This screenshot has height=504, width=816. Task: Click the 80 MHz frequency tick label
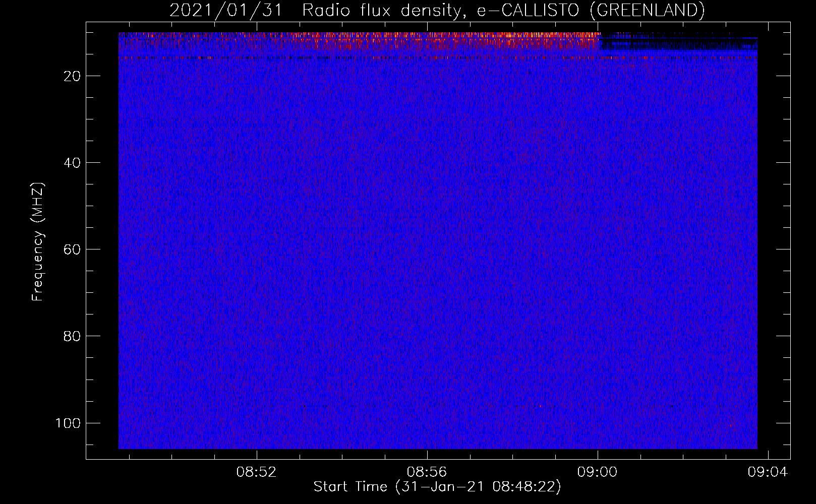coord(72,336)
